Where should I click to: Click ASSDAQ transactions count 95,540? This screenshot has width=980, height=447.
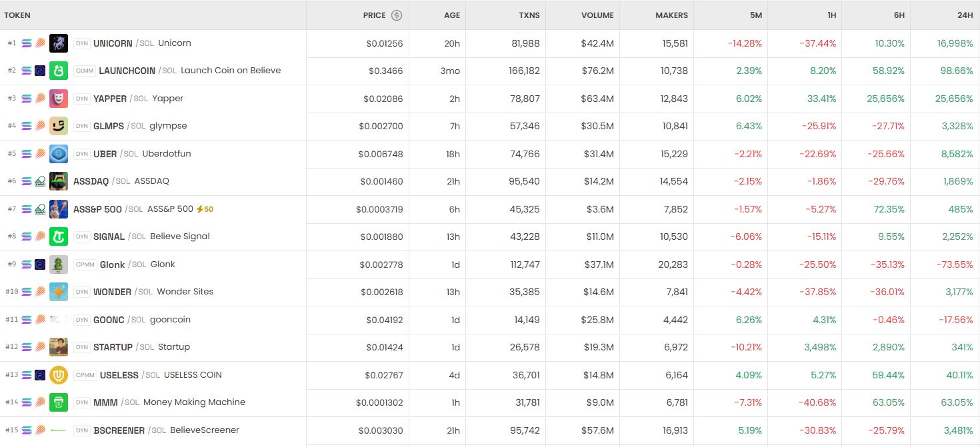click(x=525, y=181)
